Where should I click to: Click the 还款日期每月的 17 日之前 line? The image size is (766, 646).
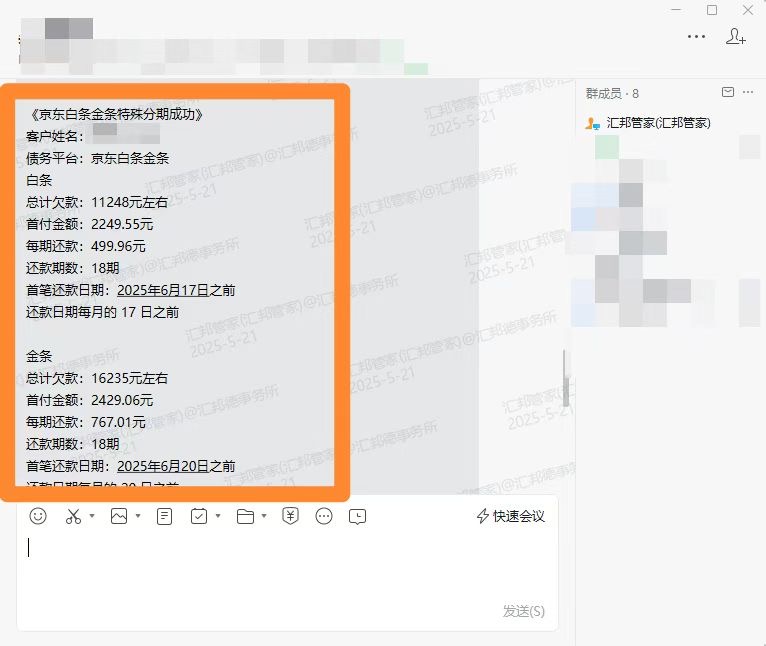(x=102, y=312)
